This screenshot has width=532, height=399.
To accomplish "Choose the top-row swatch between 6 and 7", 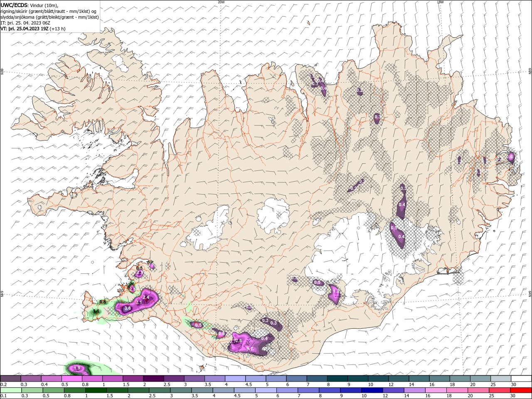I will (x=297, y=379).
